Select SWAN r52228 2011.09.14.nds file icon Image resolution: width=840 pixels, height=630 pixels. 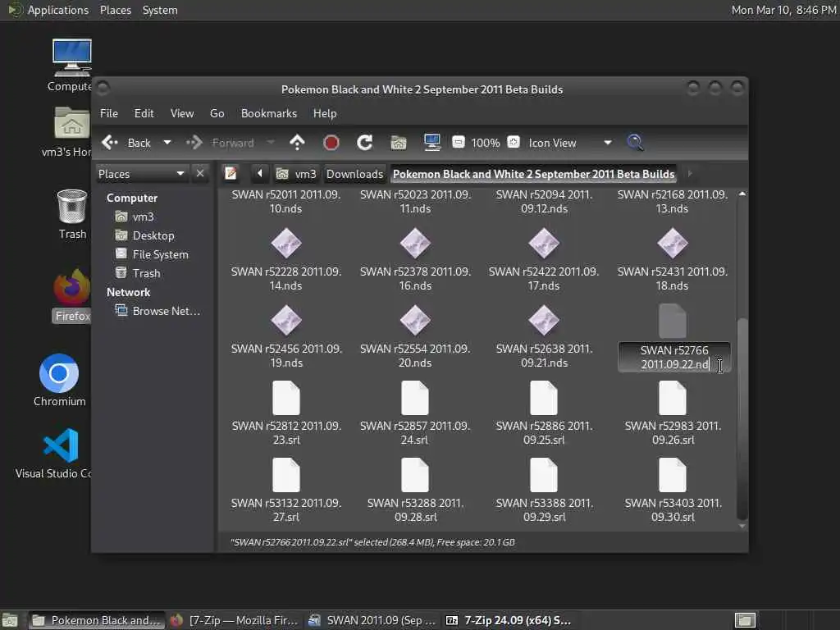286,244
